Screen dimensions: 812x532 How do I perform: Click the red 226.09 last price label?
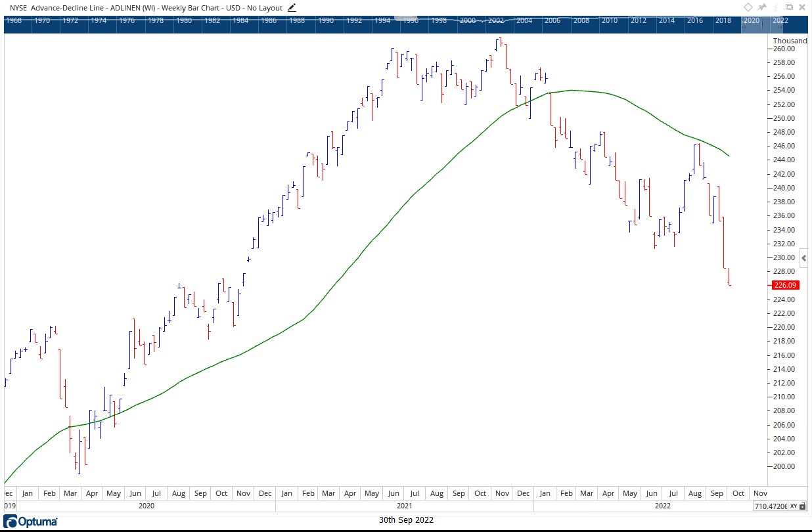pos(785,285)
